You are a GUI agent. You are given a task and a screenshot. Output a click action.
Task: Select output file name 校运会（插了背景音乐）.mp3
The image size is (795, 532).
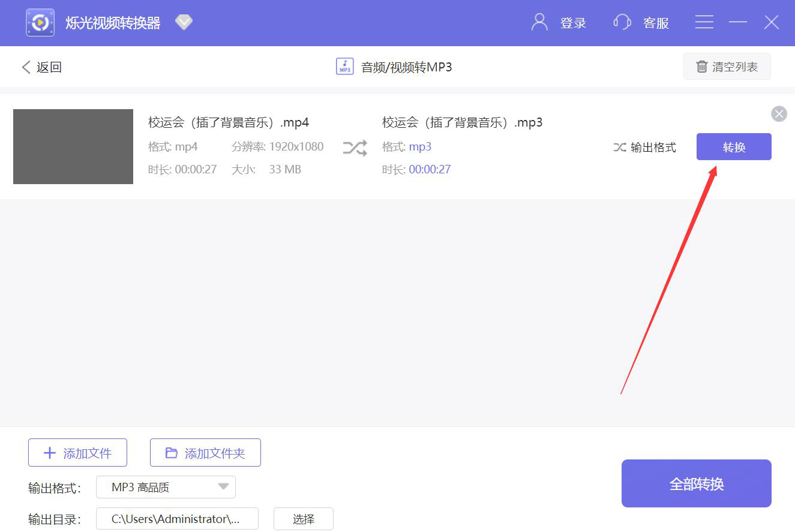[x=462, y=122]
